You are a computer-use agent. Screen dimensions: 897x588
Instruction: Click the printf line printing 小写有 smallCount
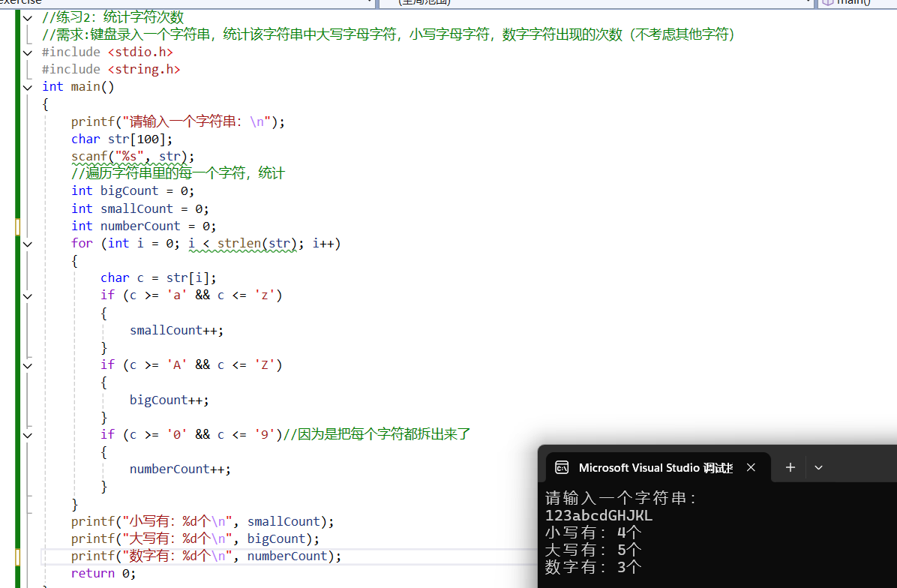(x=202, y=522)
